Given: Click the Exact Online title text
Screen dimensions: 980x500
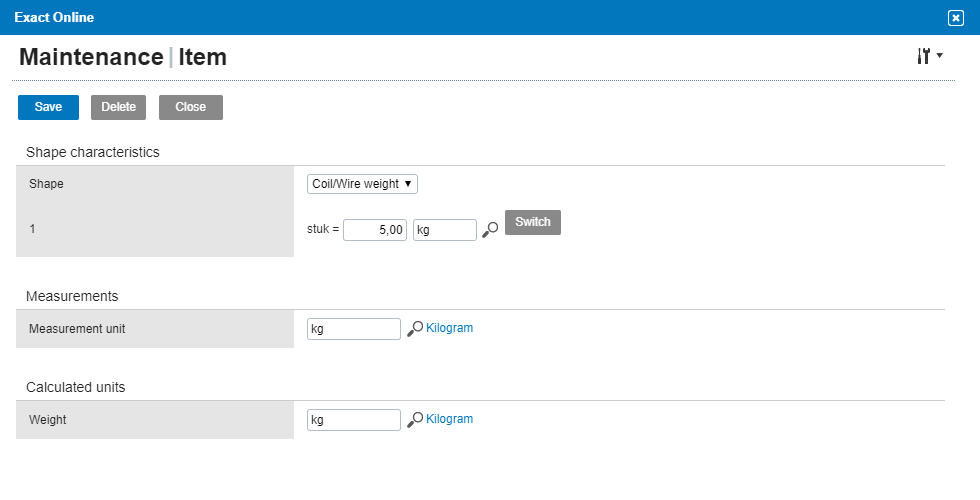Looking at the screenshot, I should (x=54, y=18).
